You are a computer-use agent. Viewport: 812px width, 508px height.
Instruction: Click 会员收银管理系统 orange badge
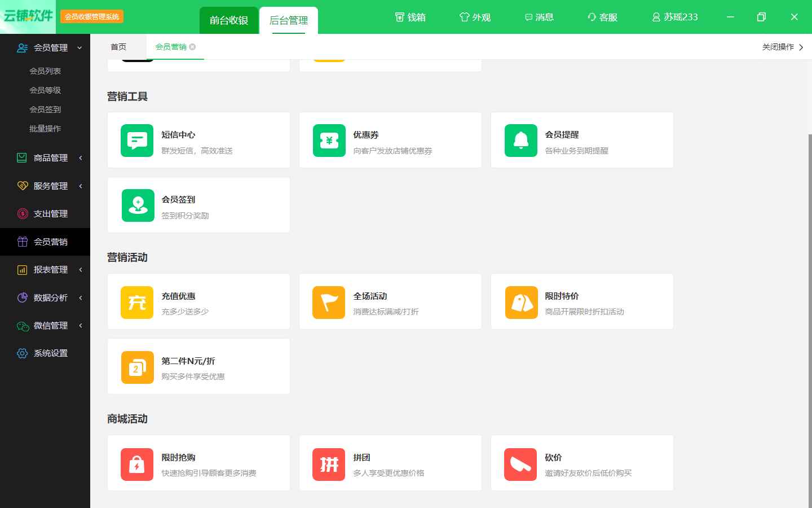(92, 17)
